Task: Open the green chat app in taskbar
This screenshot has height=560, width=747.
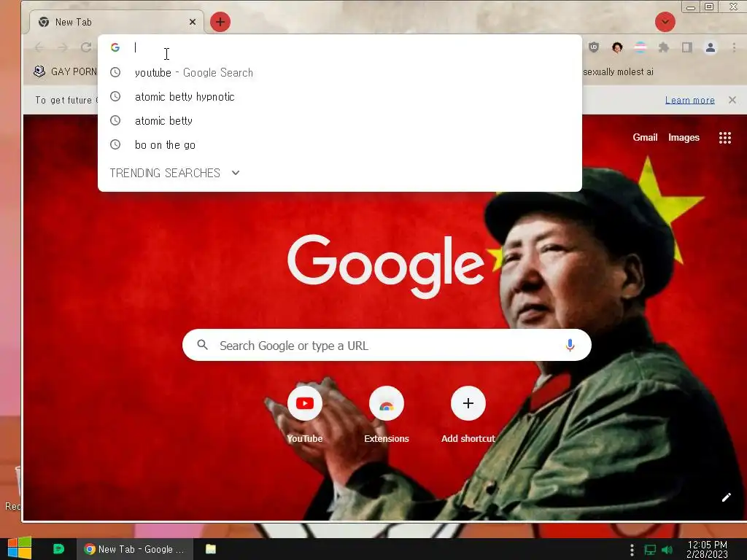Action: click(x=58, y=549)
